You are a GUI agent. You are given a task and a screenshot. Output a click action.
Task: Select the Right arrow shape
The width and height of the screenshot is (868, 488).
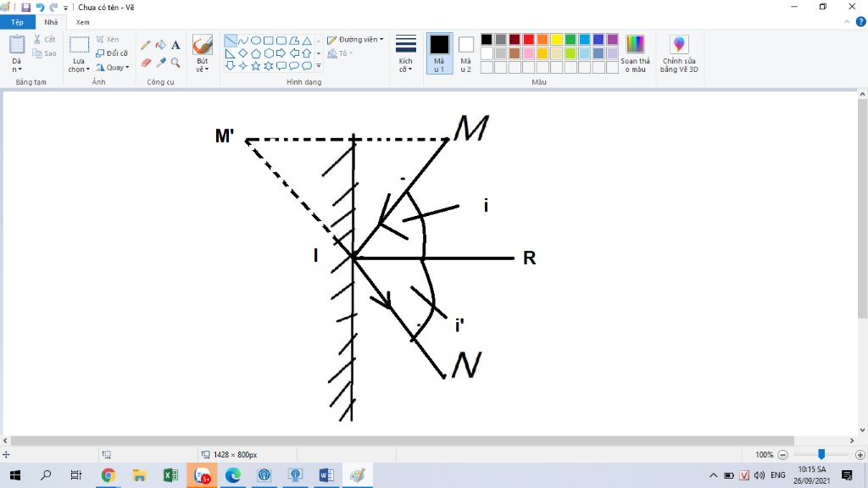(281, 53)
